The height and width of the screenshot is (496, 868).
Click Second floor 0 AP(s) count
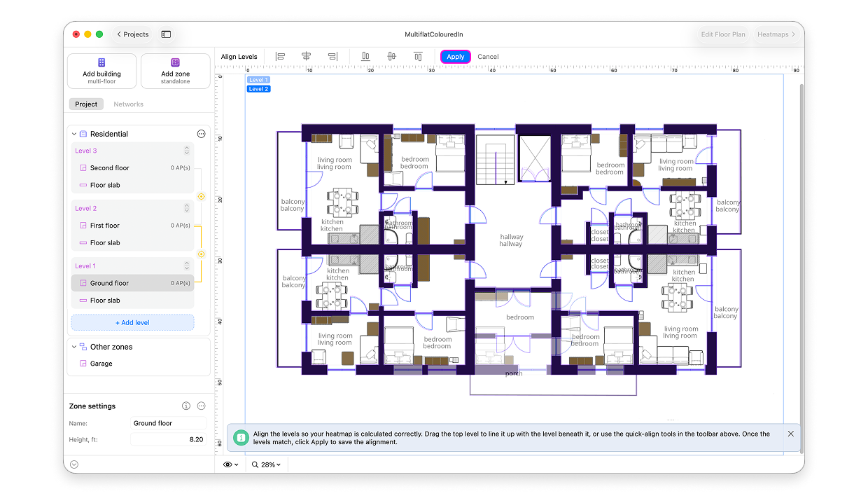(181, 168)
